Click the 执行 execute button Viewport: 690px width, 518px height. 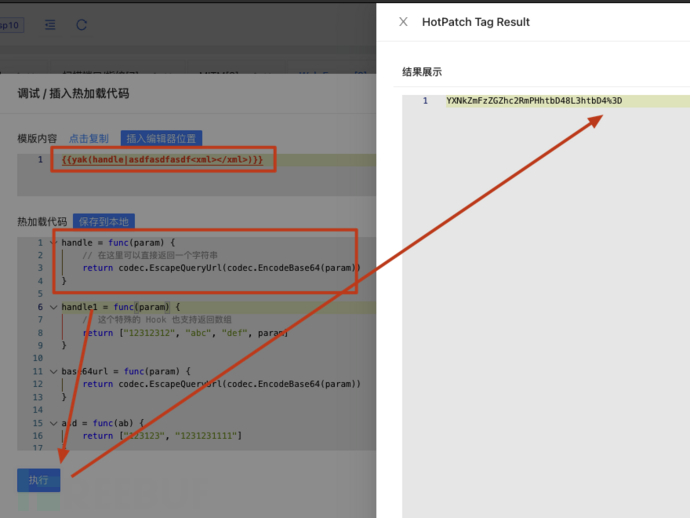39,480
